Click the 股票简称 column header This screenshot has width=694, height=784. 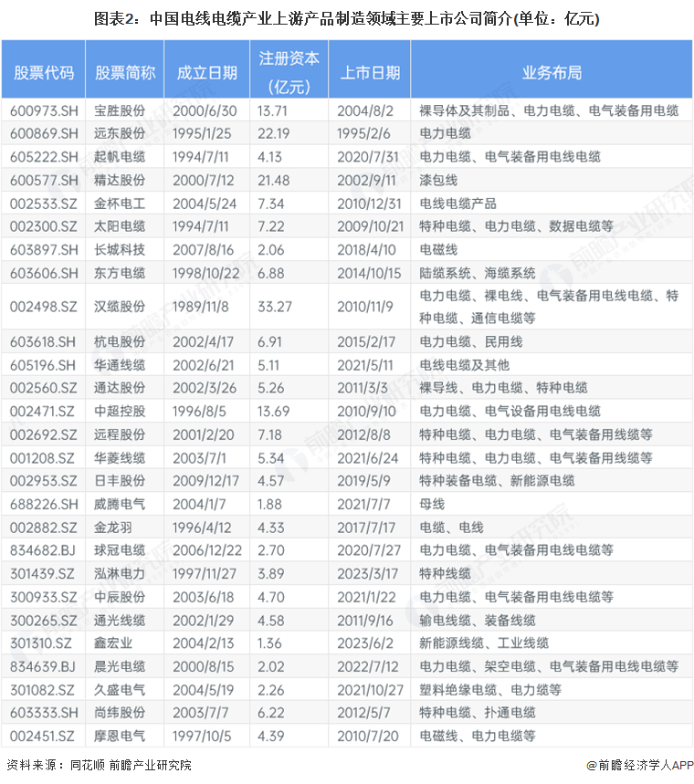(x=124, y=73)
